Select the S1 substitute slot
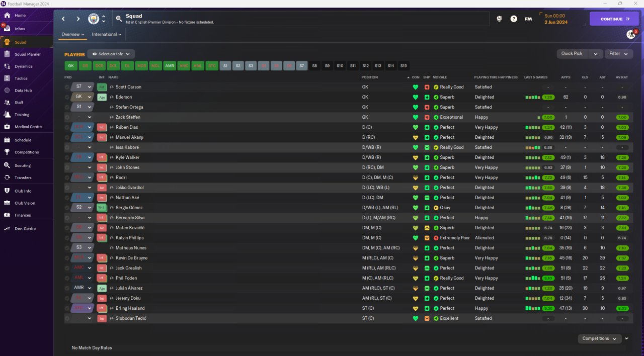The width and height of the screenshot is (644, 356). pyautogui.click(x=225, y=66)
